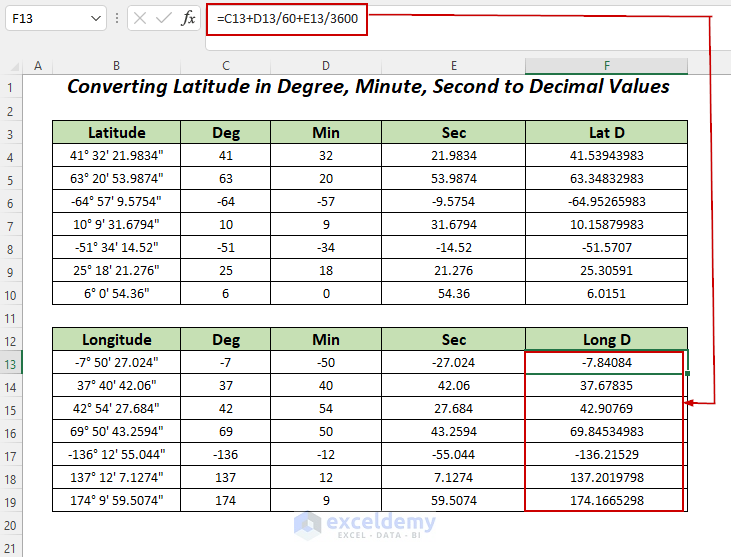731x557 pixels.
Task: Click the Insert Function fx icon
Action: tap(188, 19)
